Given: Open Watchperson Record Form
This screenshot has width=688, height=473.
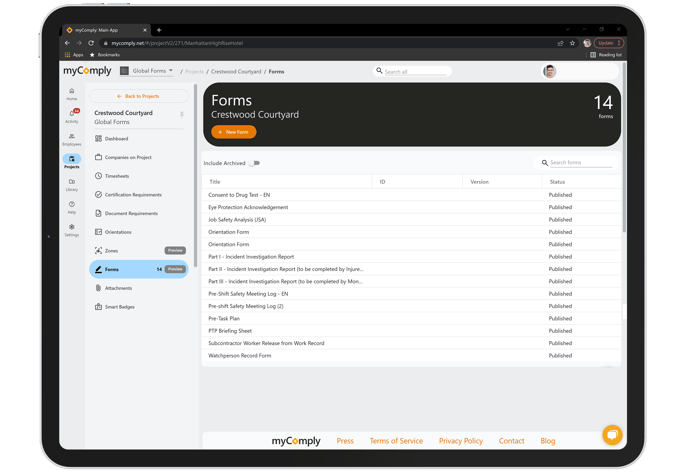Looking at the screenshot, I should click(412, 355).
